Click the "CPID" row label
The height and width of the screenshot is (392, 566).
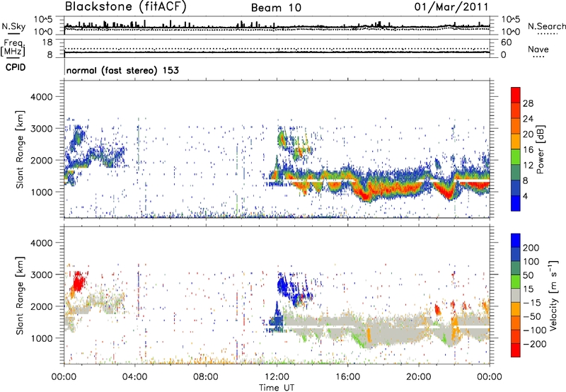[x=16, y=67]
